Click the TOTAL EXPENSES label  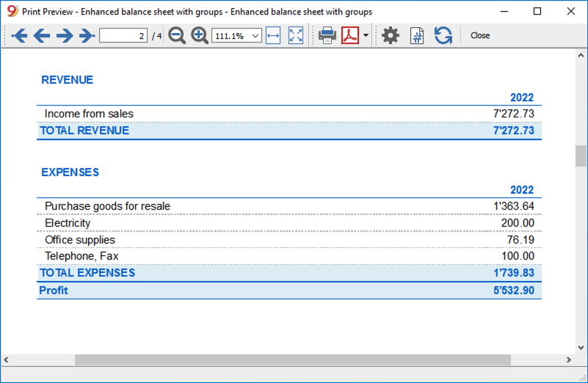click(87, 273)
